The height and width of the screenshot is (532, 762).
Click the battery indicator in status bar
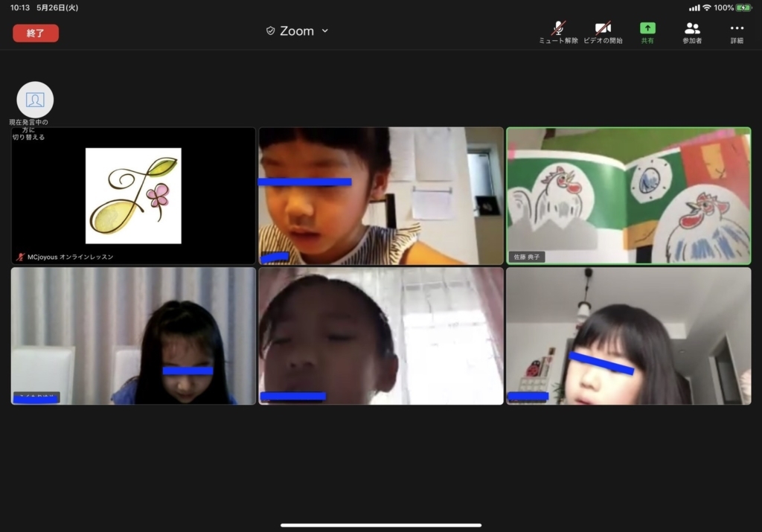[x=743, y=7]
